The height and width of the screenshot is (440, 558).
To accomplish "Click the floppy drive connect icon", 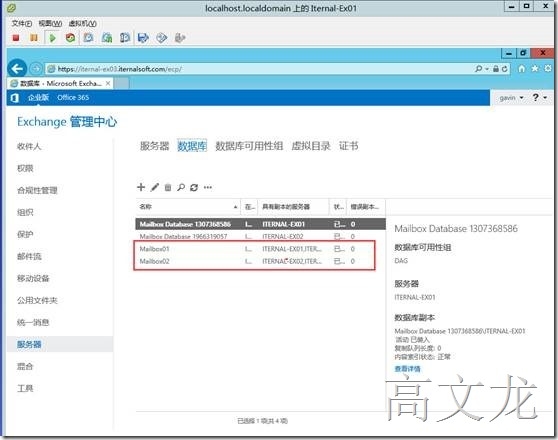I will point(143,37).
